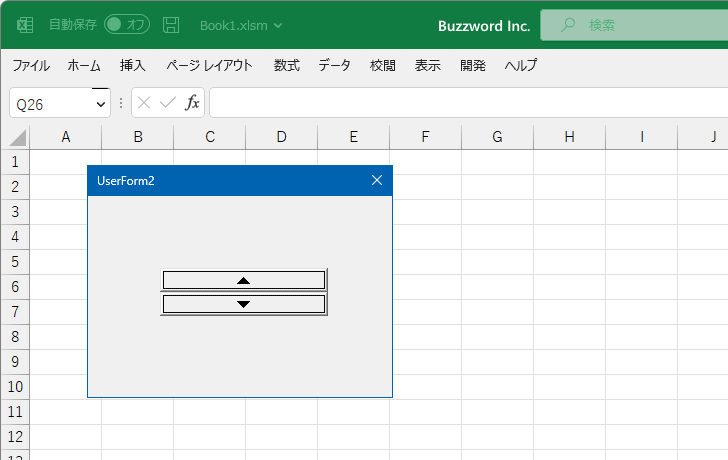Click the formula bar vertical dots handle

tap(121, 103)
